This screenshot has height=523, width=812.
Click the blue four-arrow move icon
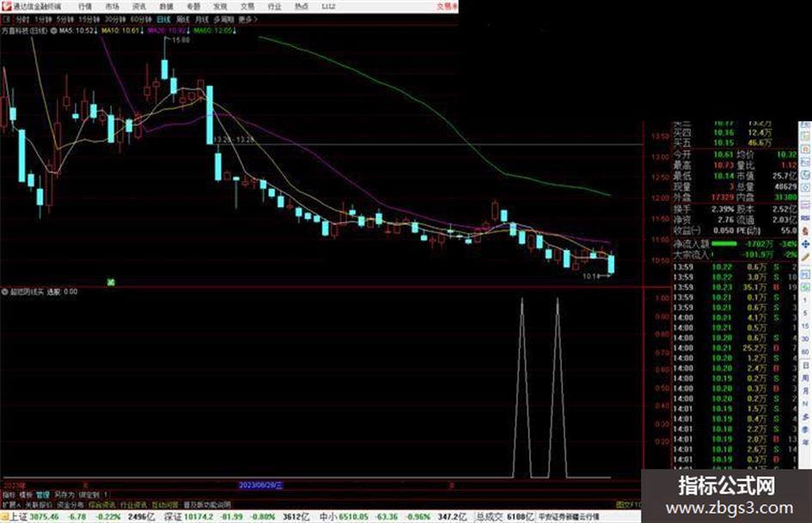[x=805, y=244]
